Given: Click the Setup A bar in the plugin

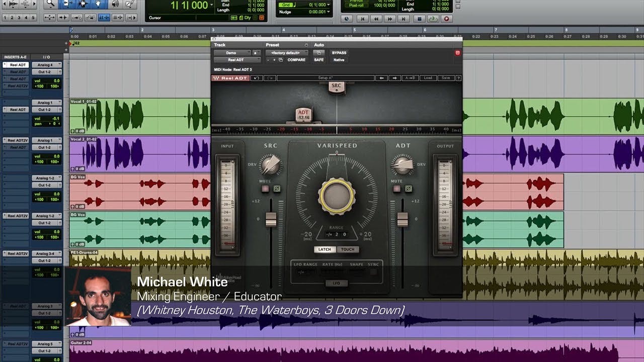Looking at the screenshot, I should [326, 78].
